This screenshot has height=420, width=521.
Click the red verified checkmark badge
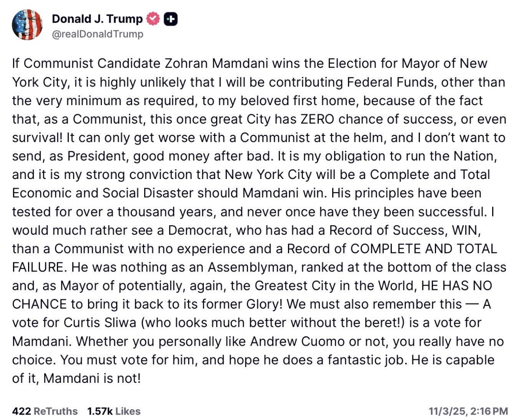click(x=153, y=19)
